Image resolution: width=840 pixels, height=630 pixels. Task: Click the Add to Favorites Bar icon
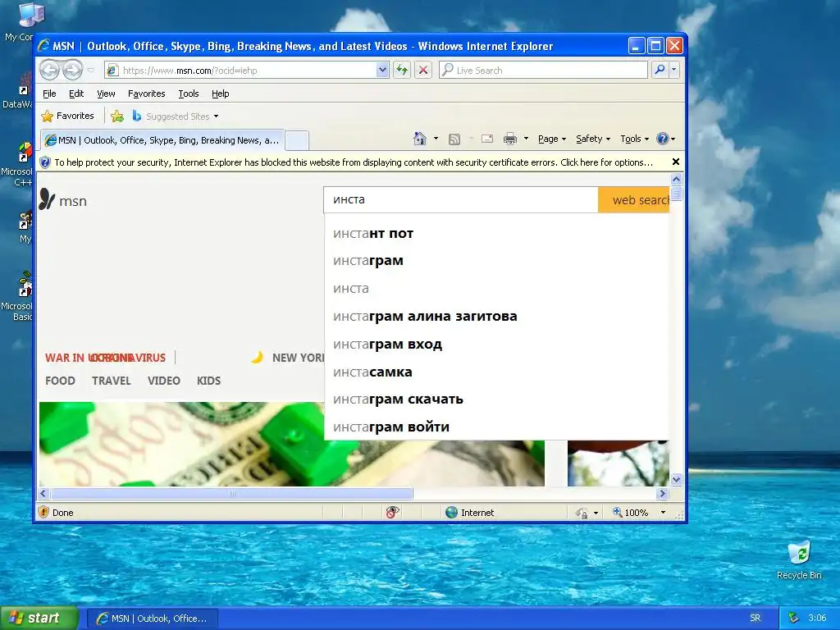[117, 116]
